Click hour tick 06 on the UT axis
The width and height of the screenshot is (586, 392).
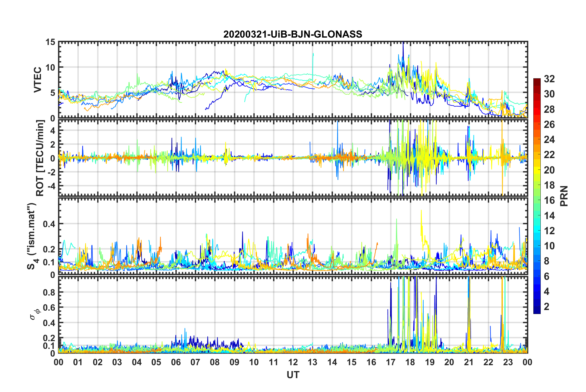coord(176,362)
